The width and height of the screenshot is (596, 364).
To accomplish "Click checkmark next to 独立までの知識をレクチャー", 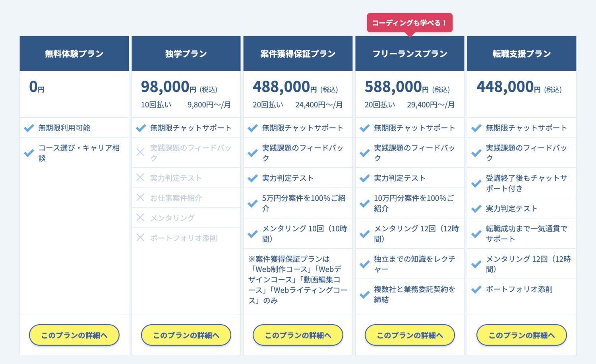I will 364,264.
